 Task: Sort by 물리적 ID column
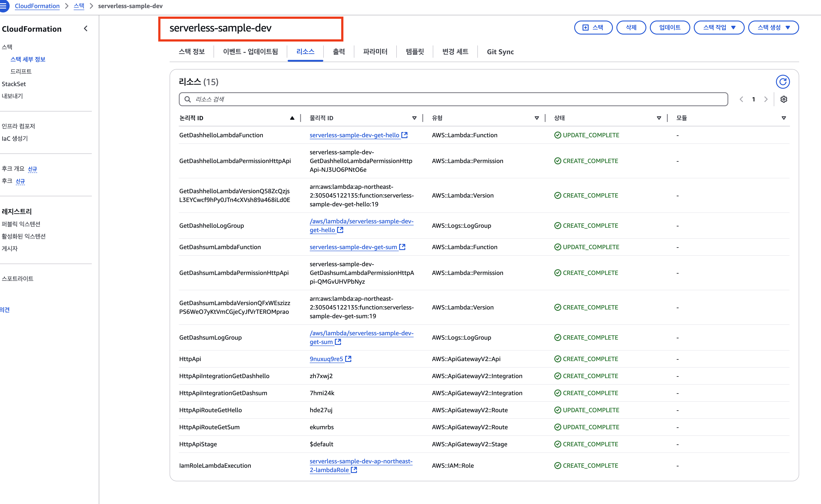click(x=414, y=118)
